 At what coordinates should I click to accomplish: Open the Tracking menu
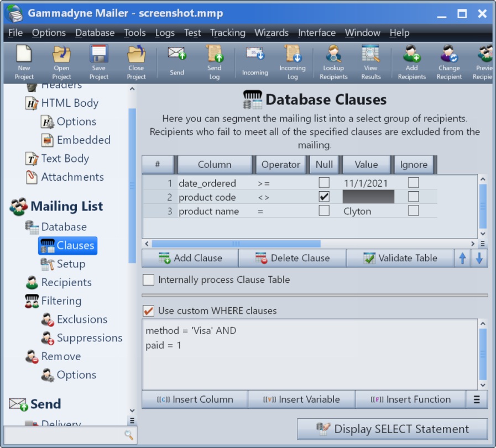[x=227, y=33]
